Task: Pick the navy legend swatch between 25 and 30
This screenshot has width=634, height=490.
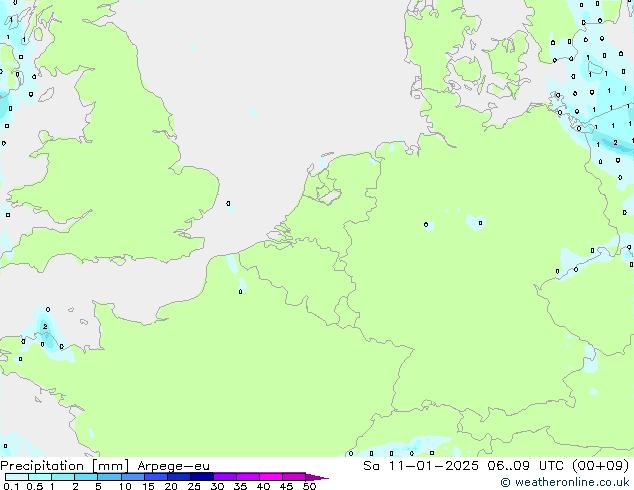Action: [202, 477]
